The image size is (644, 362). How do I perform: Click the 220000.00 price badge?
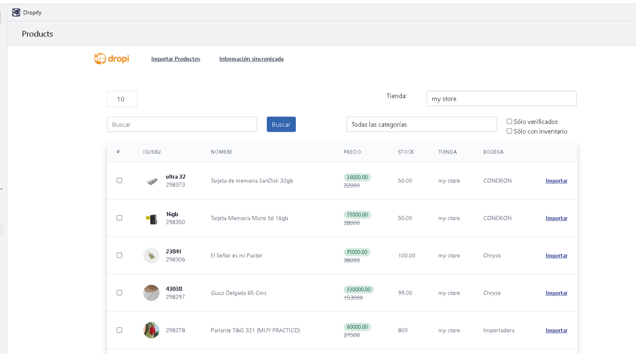pyautogui.click(x=359, y=290)
